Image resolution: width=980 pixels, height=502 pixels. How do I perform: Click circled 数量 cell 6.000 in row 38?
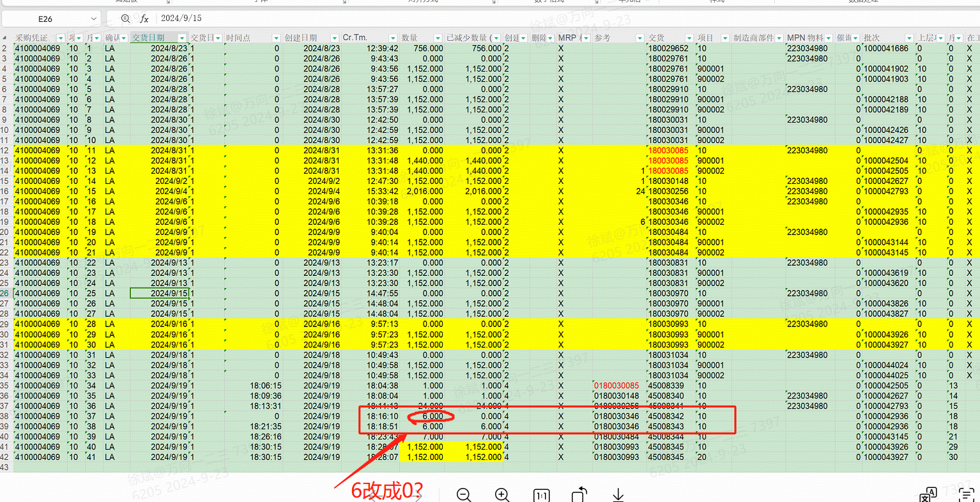pos(422,416)
